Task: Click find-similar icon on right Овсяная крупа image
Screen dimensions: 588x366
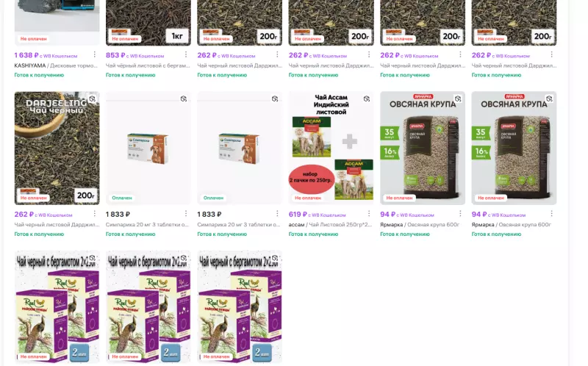Action: pos(549,99)
